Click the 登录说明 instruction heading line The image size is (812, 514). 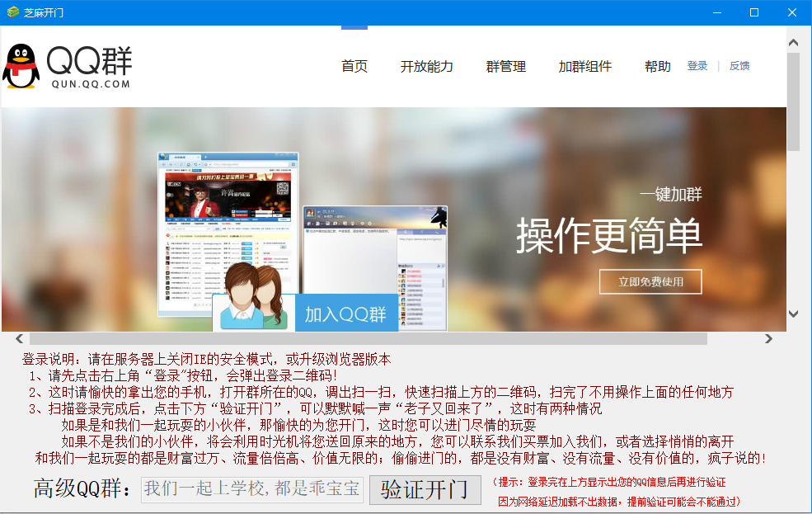(x=206, y=359)
